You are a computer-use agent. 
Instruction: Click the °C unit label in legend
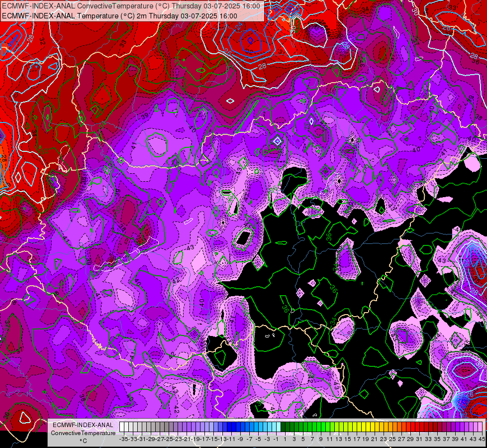click(83, 441)
